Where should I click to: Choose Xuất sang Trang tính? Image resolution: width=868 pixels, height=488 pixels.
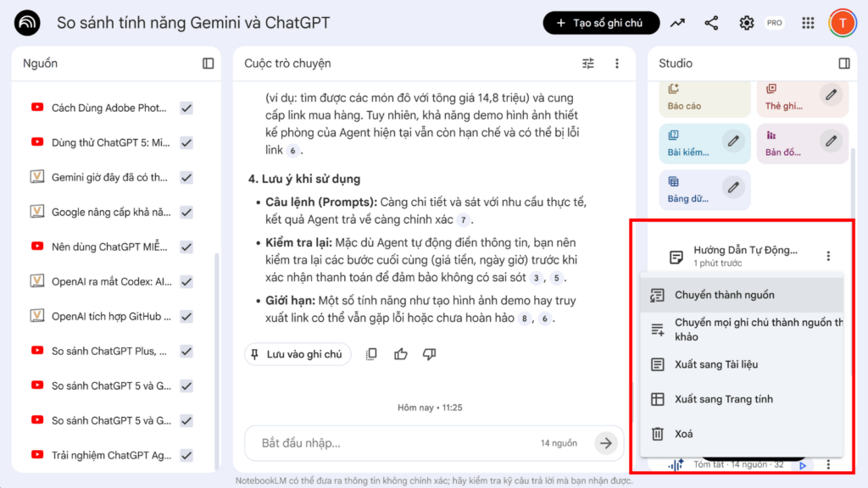coord(723,399)
